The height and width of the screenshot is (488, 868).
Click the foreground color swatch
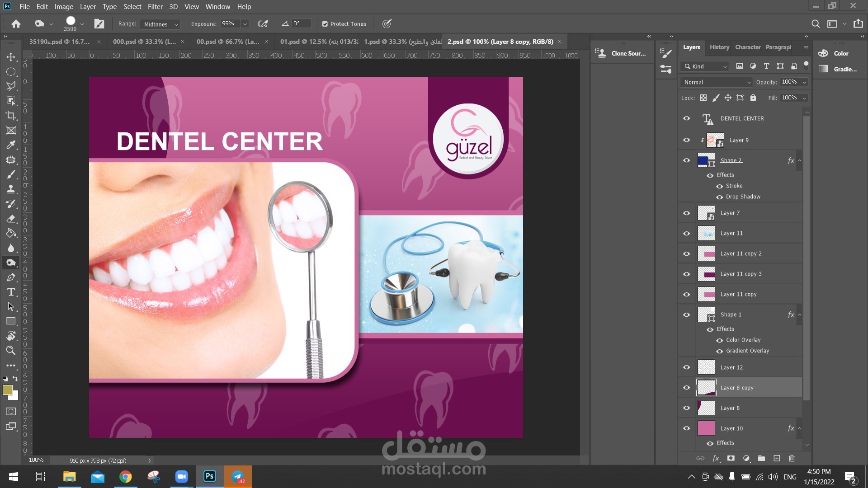(7, 390)
